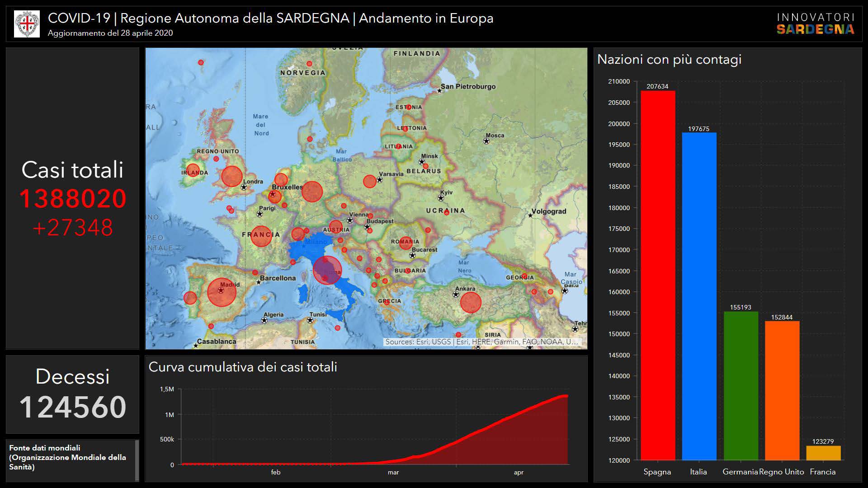Viewport: 868px width, 488px height.
Task: Click the Casi totali number 1388020
Action: coord(73,199)
